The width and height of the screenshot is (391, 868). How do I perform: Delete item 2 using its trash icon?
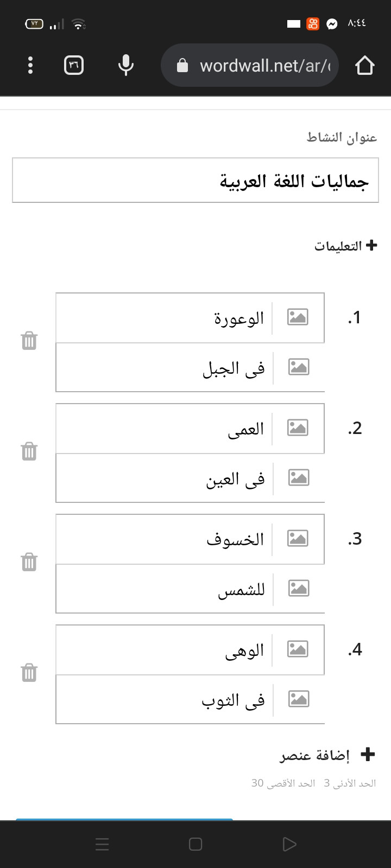pos(29,451)
